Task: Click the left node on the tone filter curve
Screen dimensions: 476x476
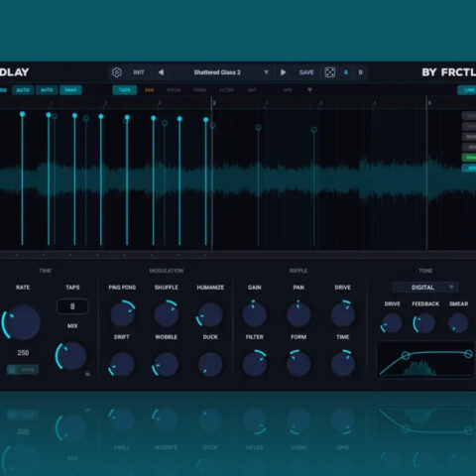Action: tap(406, 355)
